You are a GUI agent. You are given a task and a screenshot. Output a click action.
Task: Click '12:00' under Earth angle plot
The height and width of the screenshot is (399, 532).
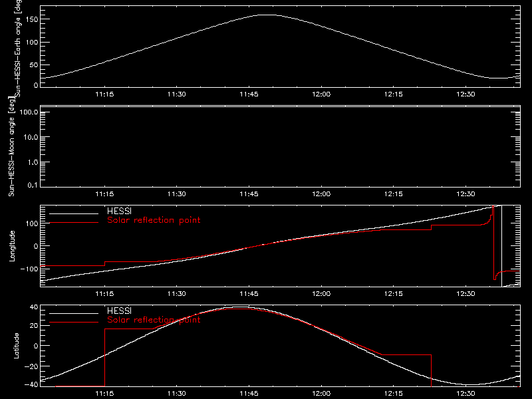point(321,94)
